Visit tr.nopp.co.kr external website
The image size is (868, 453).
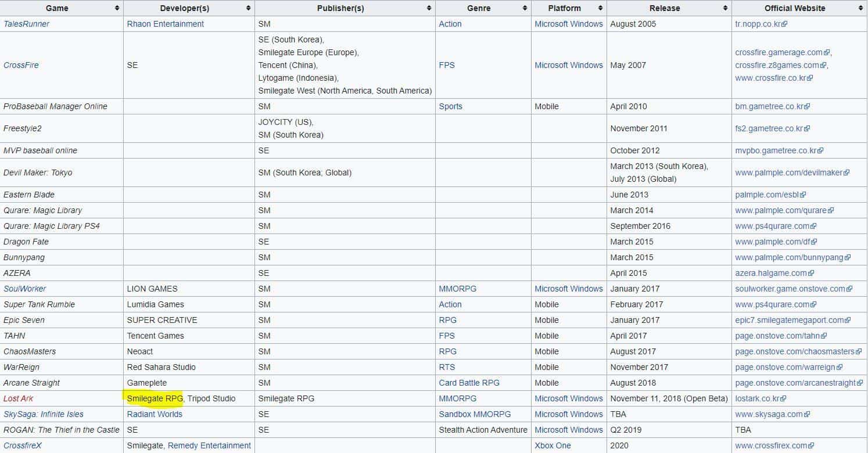(761, 24)
